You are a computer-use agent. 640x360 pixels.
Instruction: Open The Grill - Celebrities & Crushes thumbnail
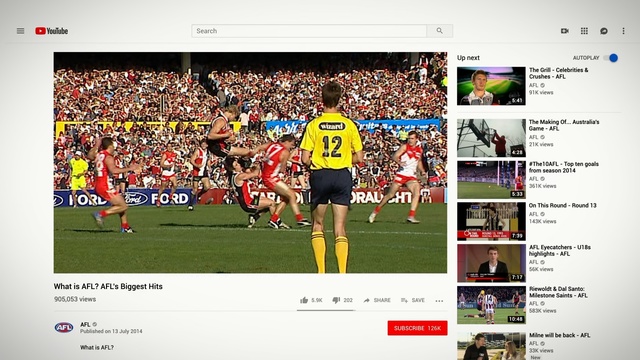(491, 86)
